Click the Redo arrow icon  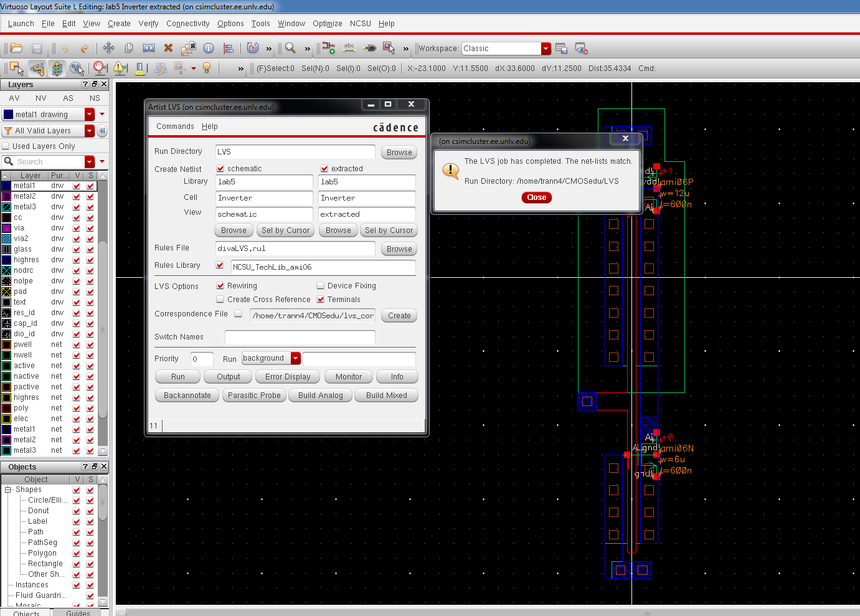point(84,48)
